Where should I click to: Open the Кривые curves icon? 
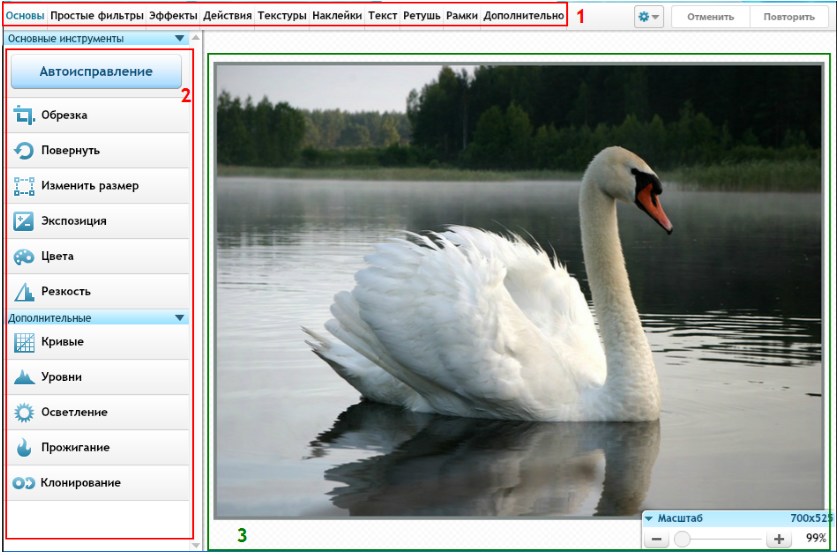[x=24, y=342]
